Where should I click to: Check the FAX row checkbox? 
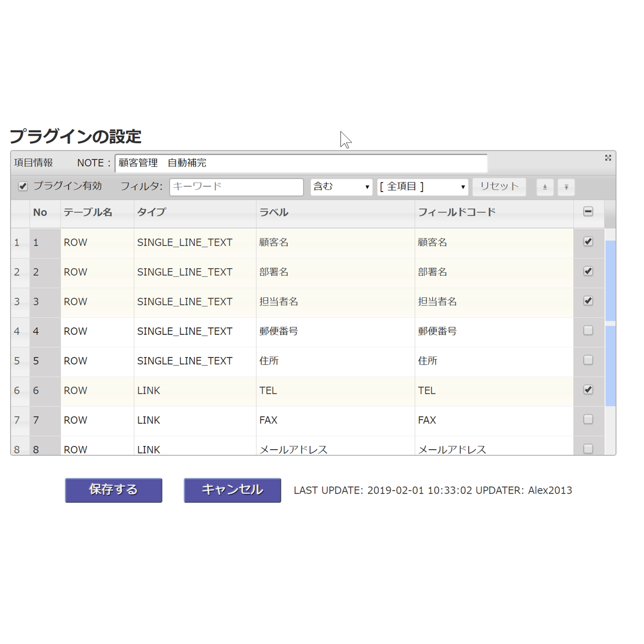coord(588,419)
